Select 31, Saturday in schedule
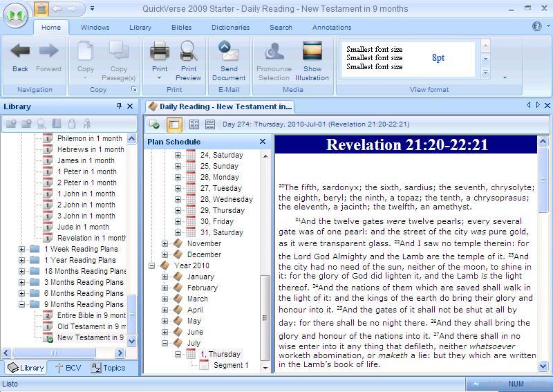553x392 pixels. point(222,232)
